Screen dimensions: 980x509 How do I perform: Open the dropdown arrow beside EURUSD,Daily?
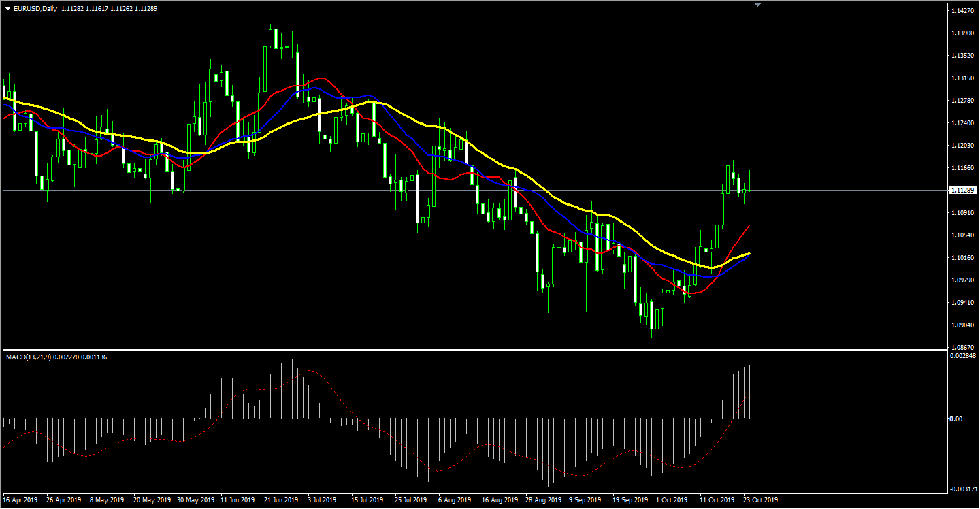pos(7,9)
